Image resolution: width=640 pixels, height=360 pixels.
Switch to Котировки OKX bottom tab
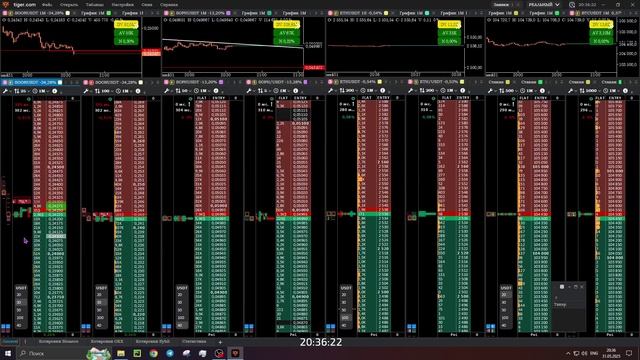click(107, 341)
